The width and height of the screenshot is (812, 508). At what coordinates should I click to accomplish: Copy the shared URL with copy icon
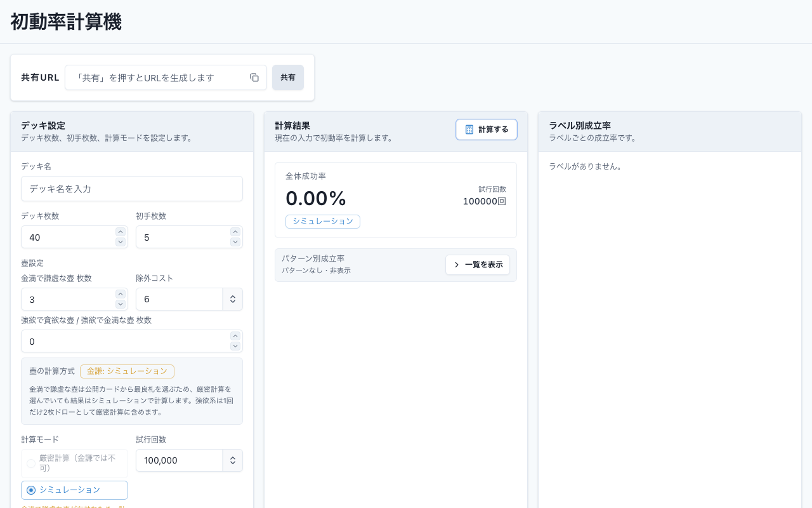coord(254,77)
